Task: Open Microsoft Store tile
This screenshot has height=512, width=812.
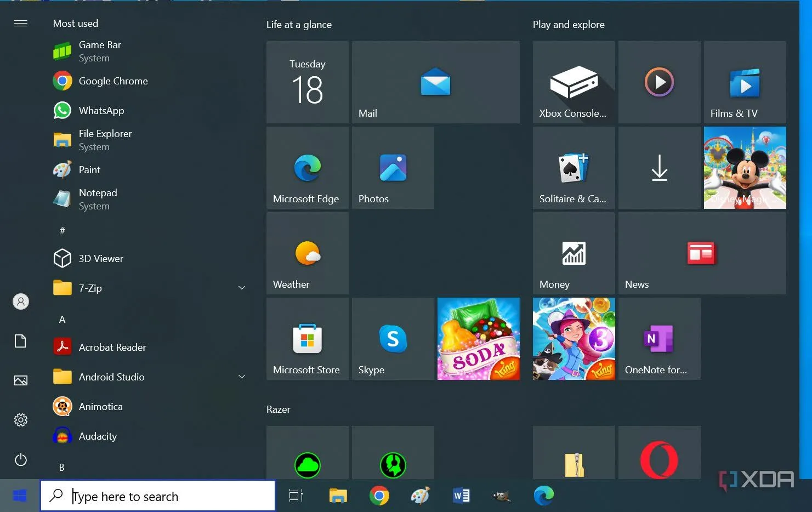Action: click(x=307, y=339)
